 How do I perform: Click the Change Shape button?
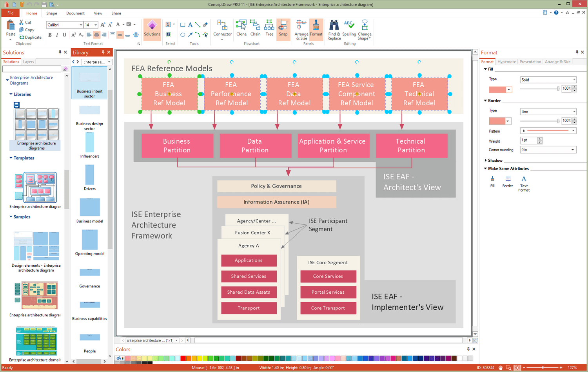point(364,28)
